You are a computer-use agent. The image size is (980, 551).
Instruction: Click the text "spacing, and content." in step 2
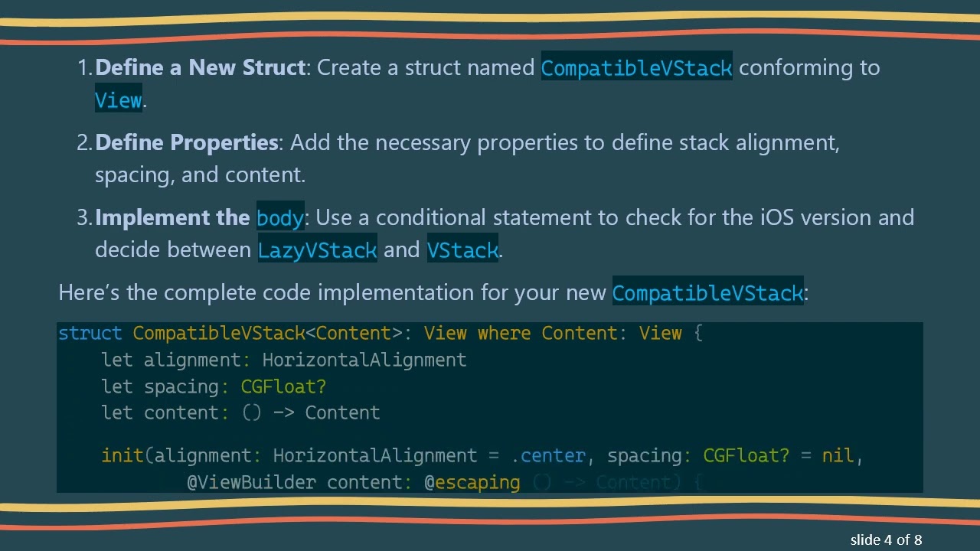(x=200, y=174)
